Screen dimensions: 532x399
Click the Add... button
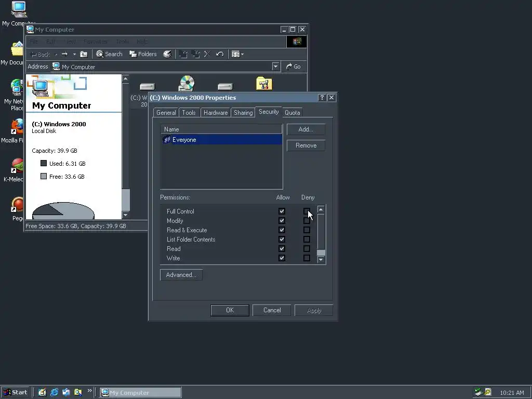[305, 129]
